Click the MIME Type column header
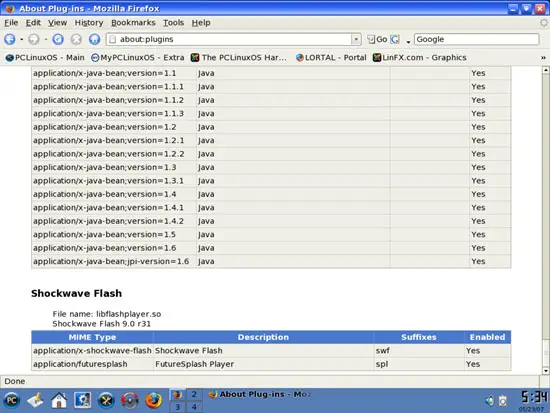 (92, 337)
